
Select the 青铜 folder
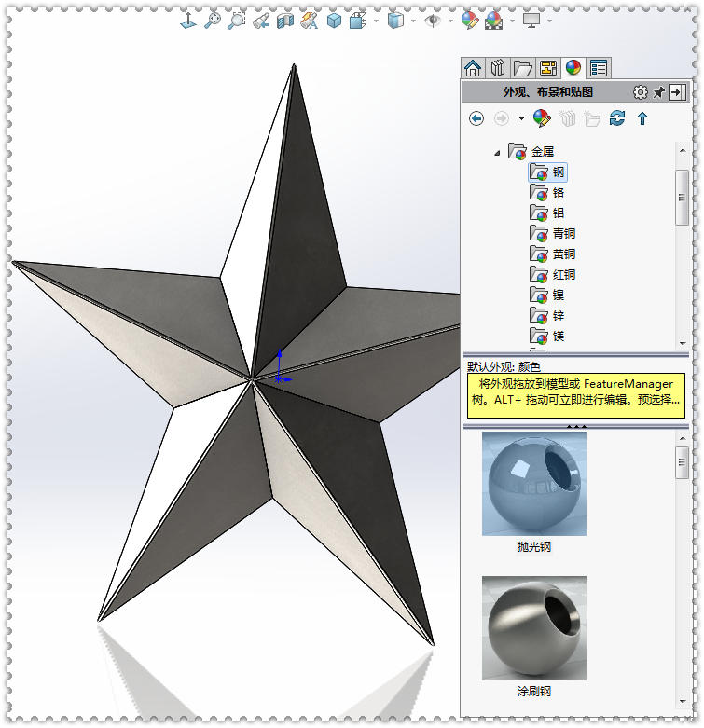coord(553,234)
